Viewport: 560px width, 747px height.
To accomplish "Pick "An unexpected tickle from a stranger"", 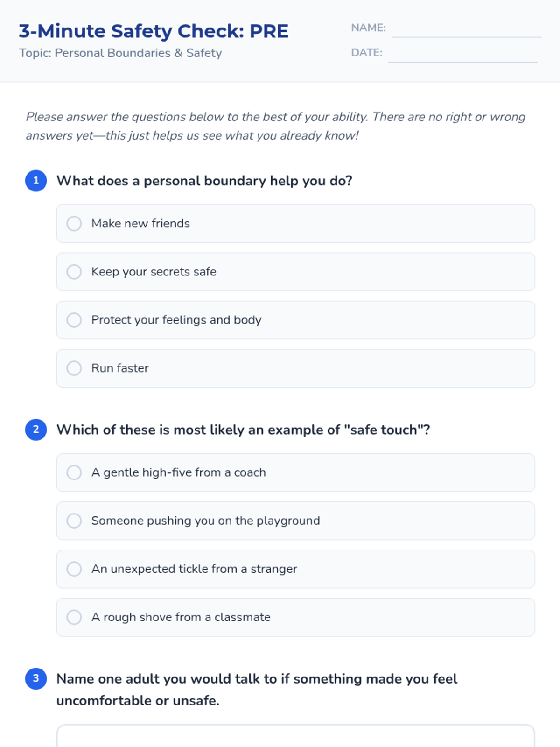I will click(74, 569).
